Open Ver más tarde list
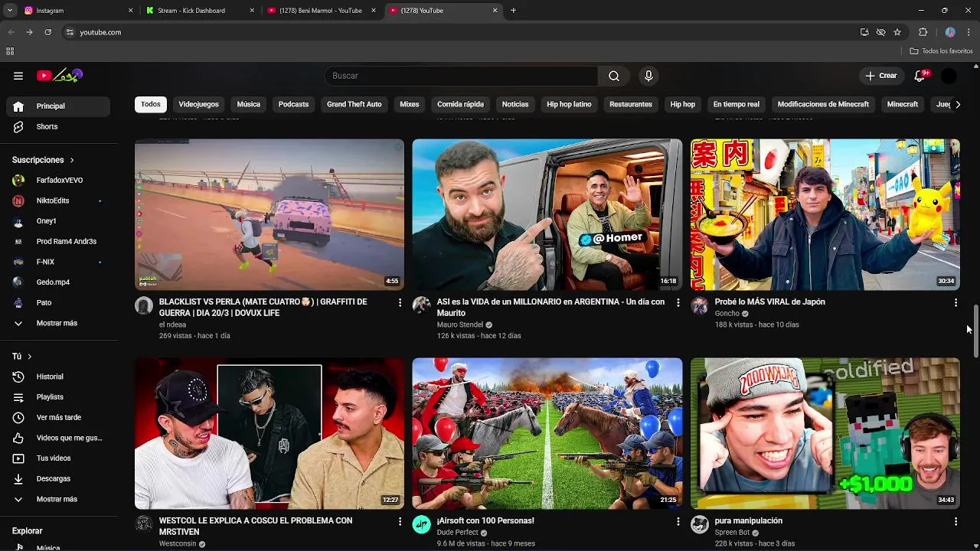Screen dimensions: 980x551 click(57, 417)
